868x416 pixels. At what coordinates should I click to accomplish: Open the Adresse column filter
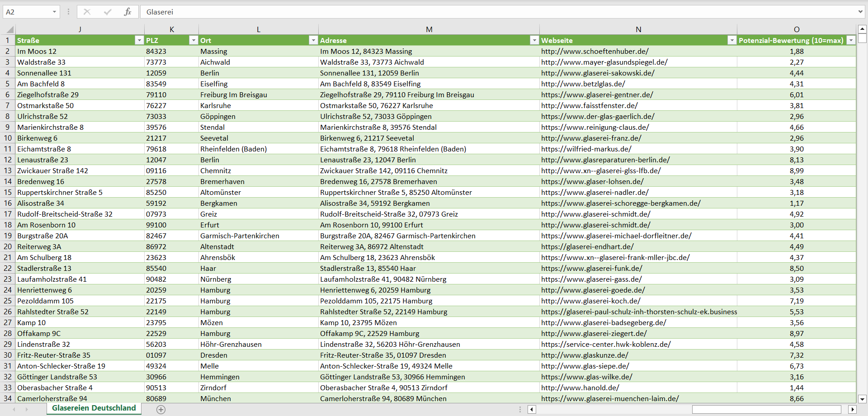tap(534, 40)
